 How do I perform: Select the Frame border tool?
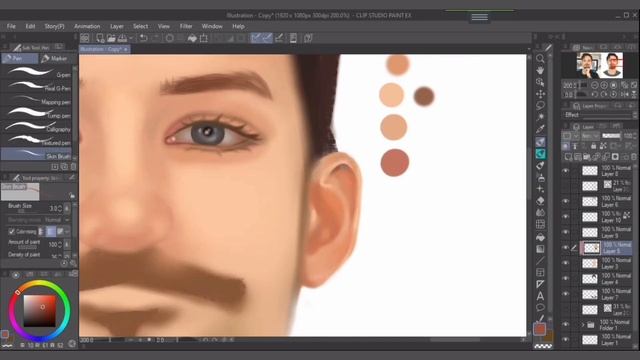[x=540, y=272]
